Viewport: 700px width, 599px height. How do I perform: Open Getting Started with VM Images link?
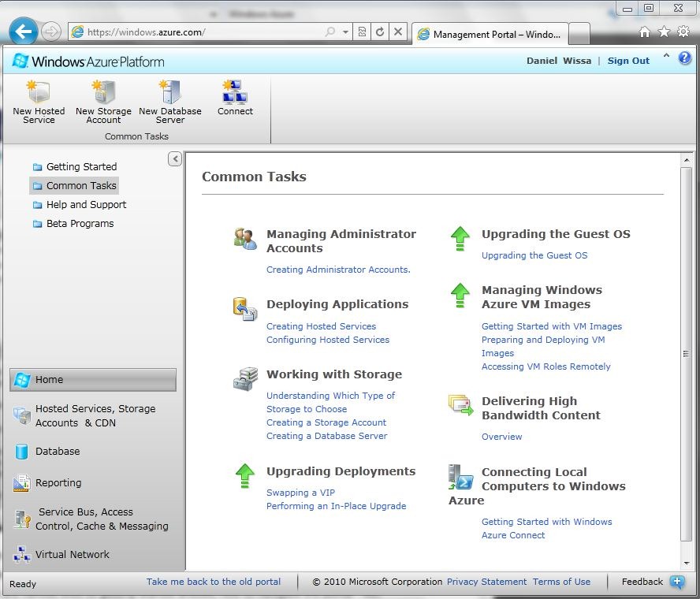click(x=551, y=326)
